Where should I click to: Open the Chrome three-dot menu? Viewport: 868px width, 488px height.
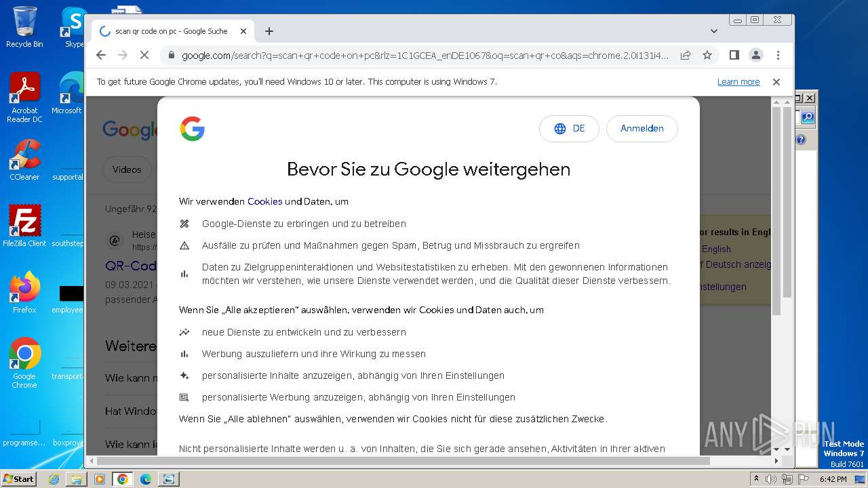(x=778, y=55)
